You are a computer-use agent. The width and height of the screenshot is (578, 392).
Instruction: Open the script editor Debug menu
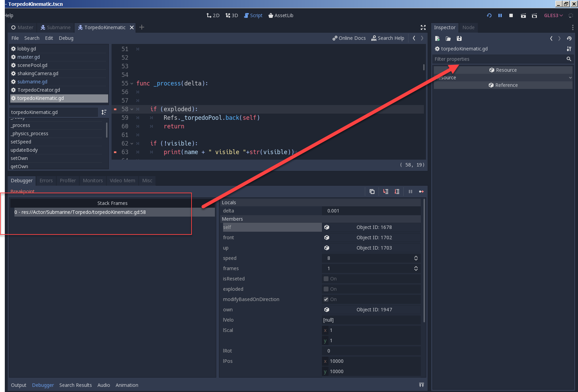(66, 38)
